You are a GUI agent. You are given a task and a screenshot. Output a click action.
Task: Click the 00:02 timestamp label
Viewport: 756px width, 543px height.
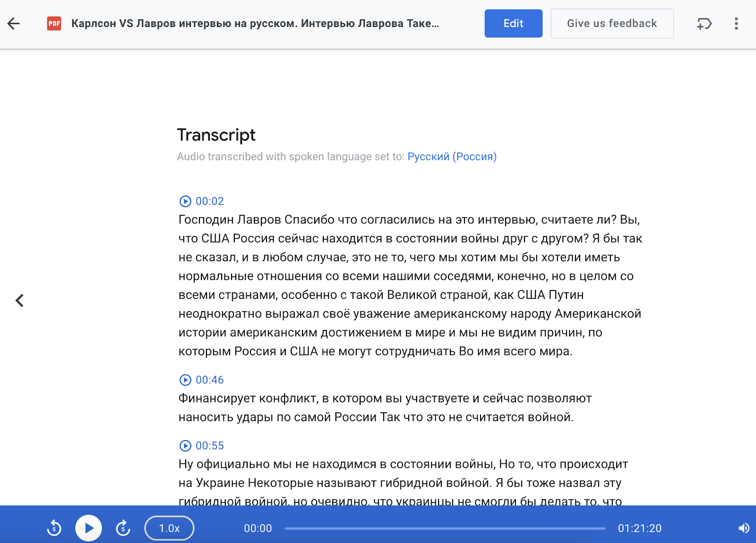210,202
